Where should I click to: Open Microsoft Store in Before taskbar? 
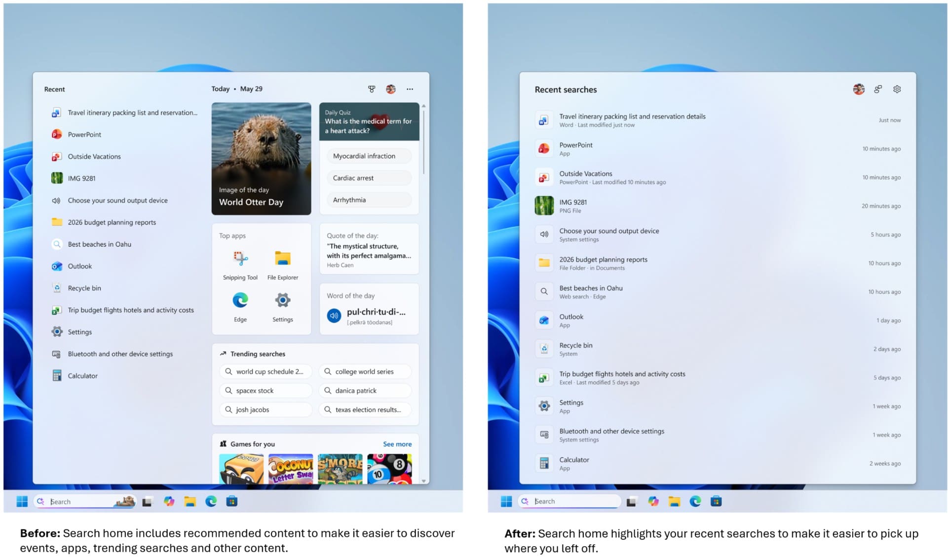coord(232,501)
